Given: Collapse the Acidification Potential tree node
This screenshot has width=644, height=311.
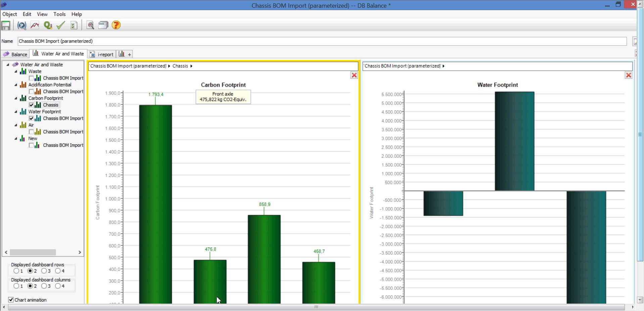Looking at the screenshot, I should 16,85.
